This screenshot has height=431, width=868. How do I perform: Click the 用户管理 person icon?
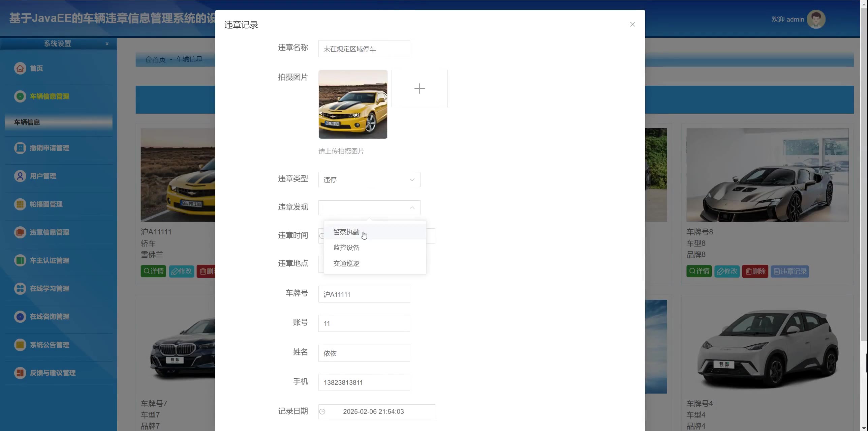click(x=20, y=176)
